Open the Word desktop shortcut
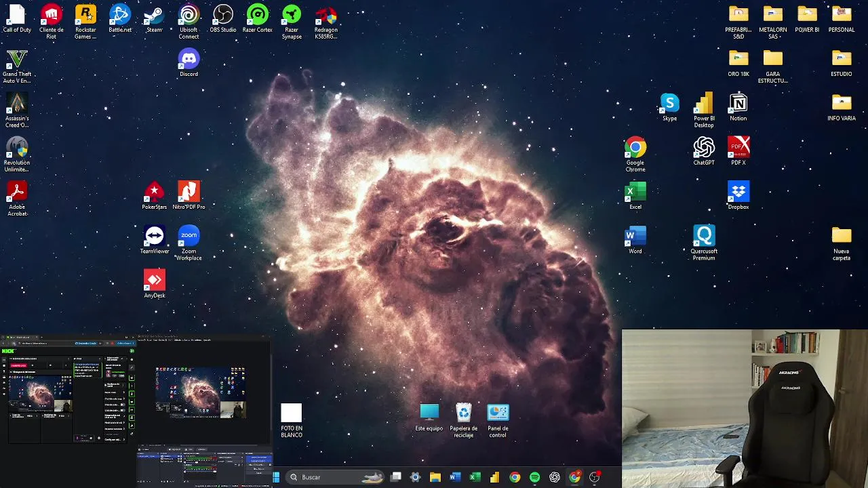Screen dimensions: 868x488 (x=635, y=240)
